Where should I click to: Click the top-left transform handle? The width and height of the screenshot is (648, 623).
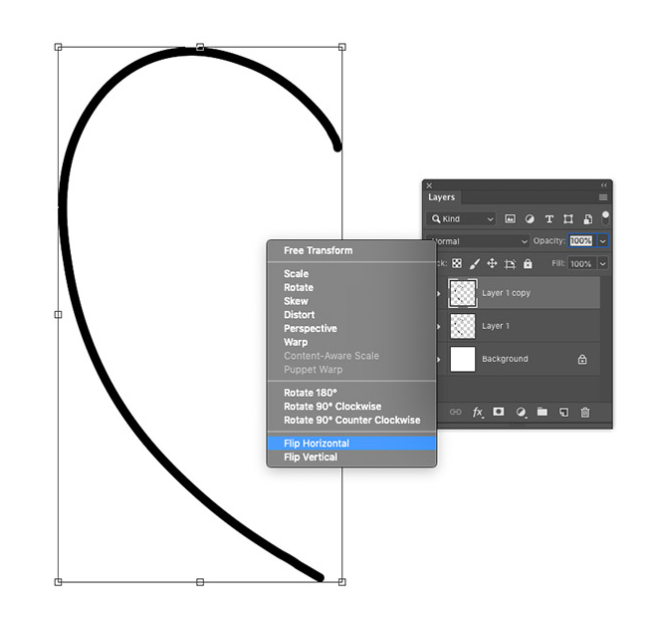(x=58, y=47)
